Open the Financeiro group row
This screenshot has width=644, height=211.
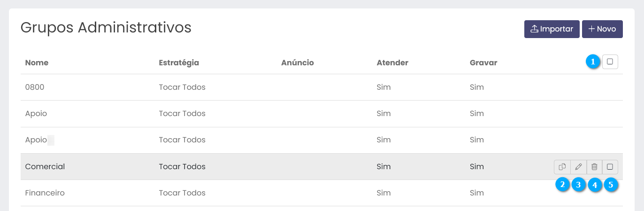[45, 193]
